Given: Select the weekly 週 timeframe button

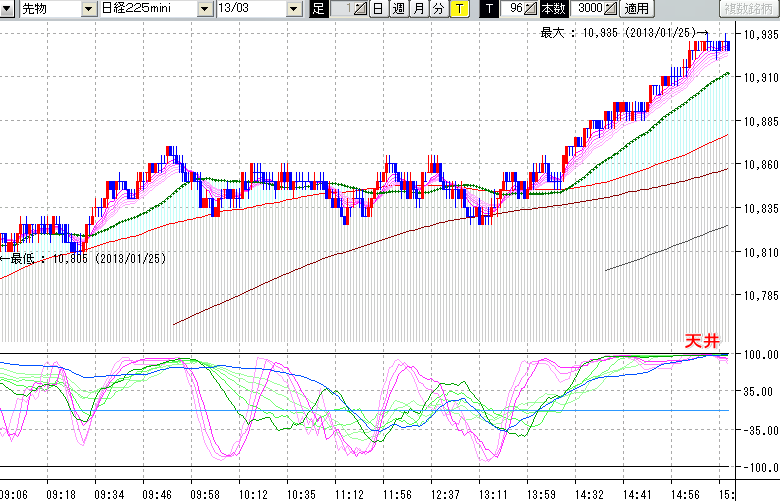Looking at the screenshot, I should tap(398, 9).
